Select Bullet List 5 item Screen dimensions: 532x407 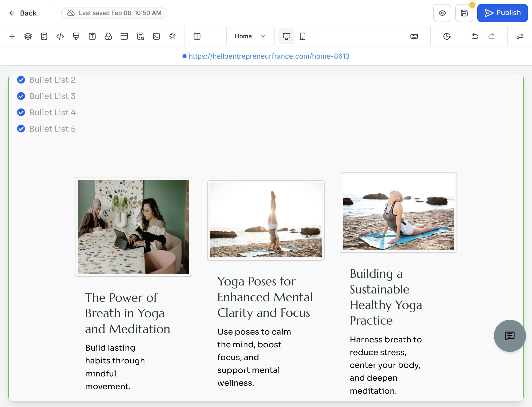pos(46,129)
